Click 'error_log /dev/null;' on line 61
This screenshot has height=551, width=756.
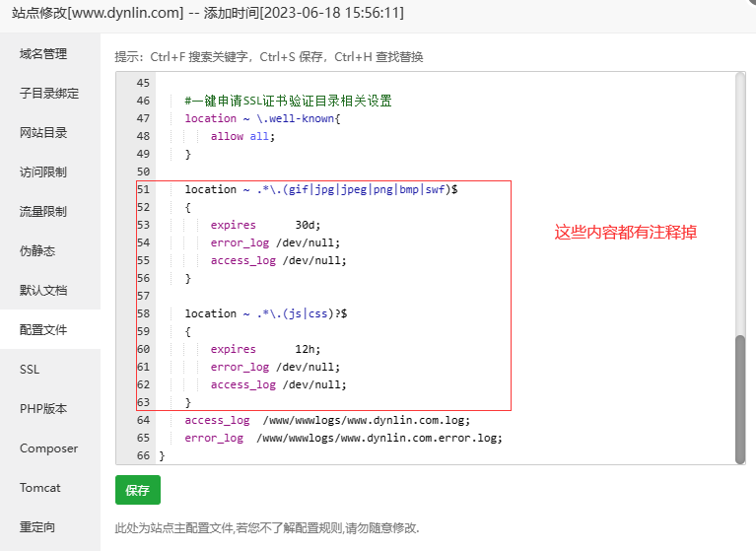pyautogui.click(x=275, y=367)
